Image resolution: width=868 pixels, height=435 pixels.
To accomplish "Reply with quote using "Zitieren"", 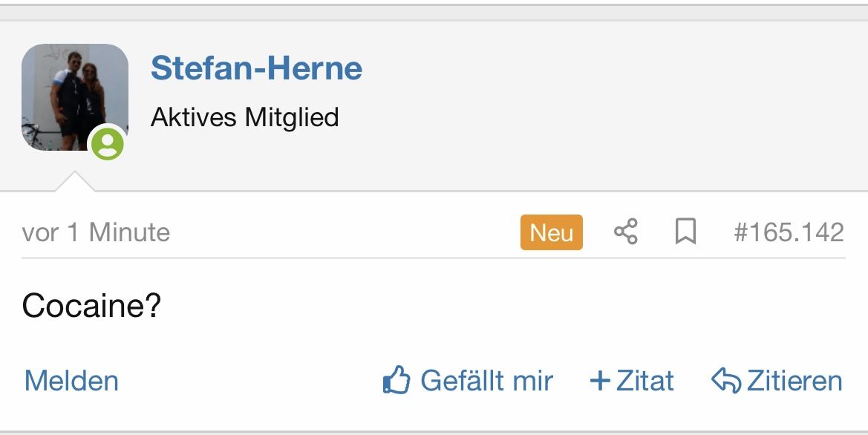I will point(794,381).
